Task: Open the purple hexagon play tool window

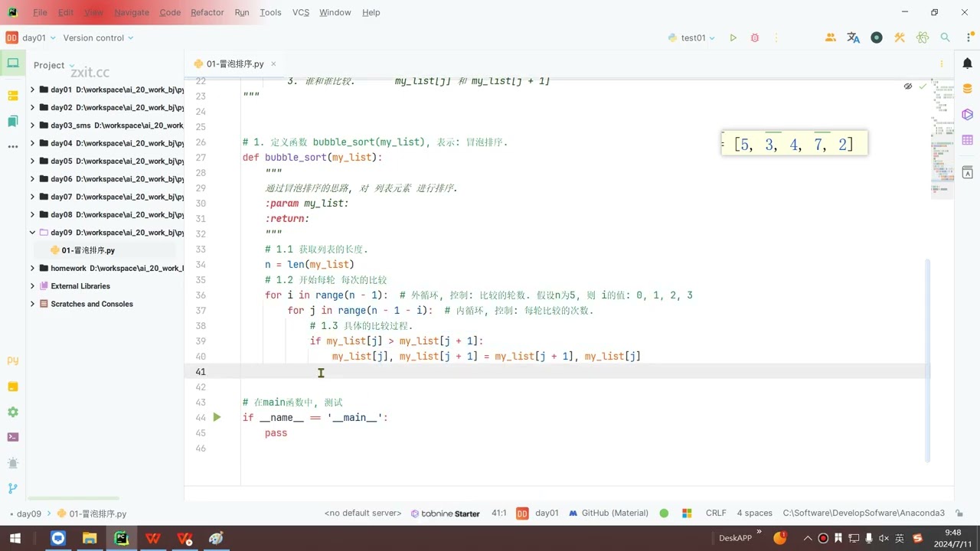Action: (x=968, y=114)
